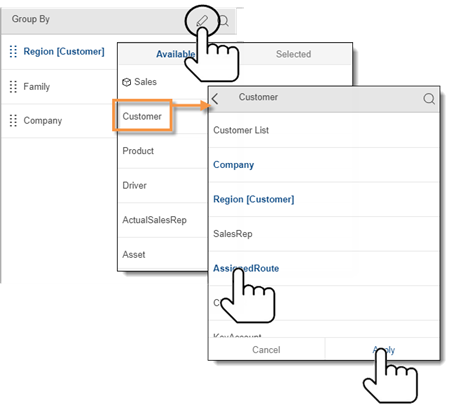Click the drag handle beside Family
The width and height of the screenshot is (450, 409).
[x=13, y=87]
